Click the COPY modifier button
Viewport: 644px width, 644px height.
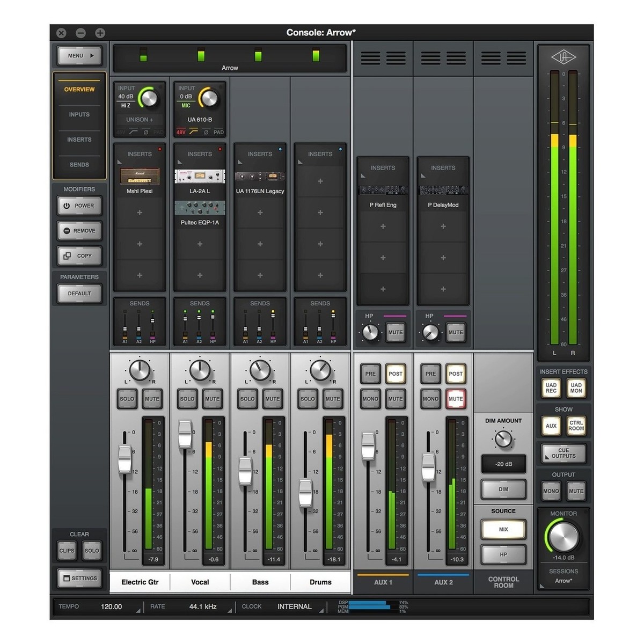click(79, 256)
